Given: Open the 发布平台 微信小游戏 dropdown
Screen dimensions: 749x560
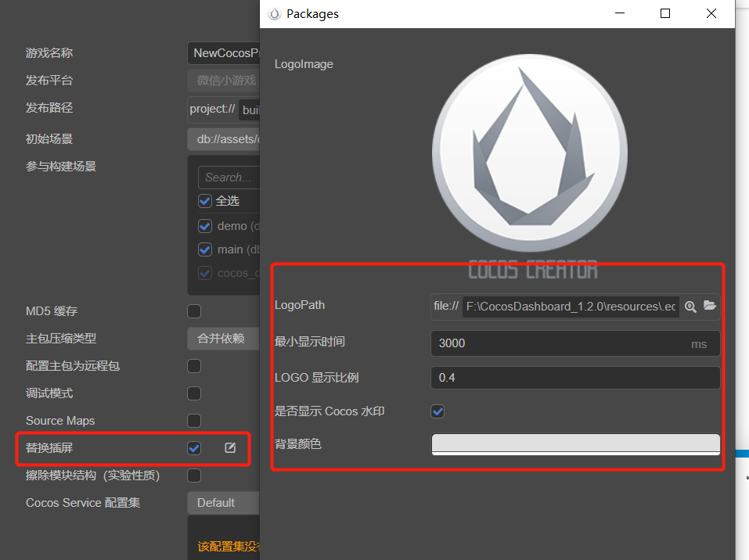Looking at the screenshot, I should pos(224,81).
